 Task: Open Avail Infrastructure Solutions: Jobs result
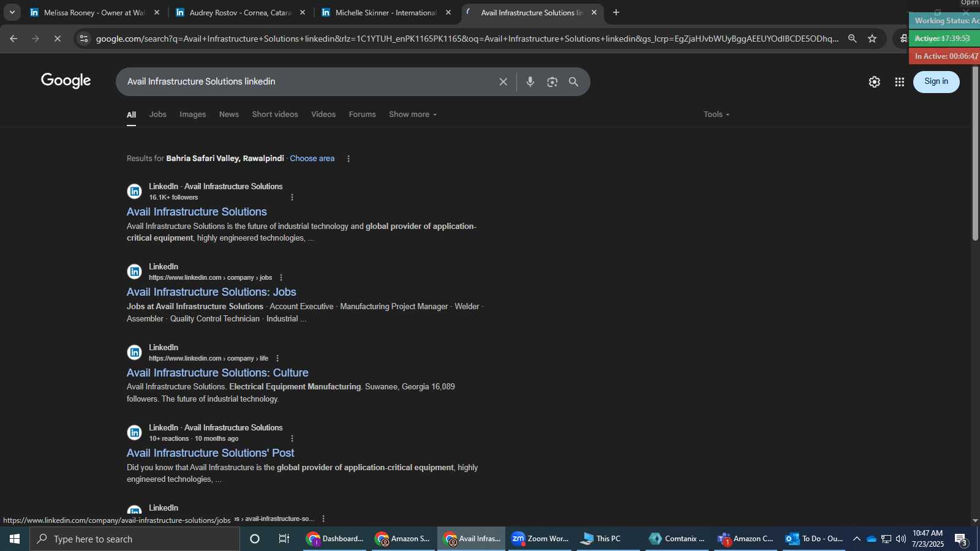click(211, 292)
